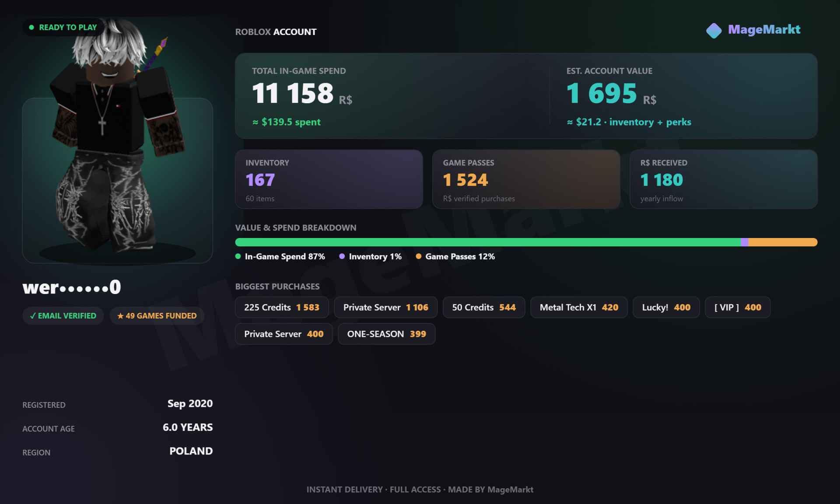Open the 225 Credits purchase chip
Viewport: 840px width, 504px height.
(282, 308)
